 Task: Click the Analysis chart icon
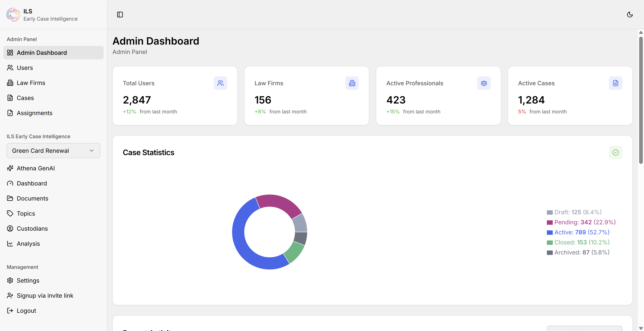click(x=10, y=244)
